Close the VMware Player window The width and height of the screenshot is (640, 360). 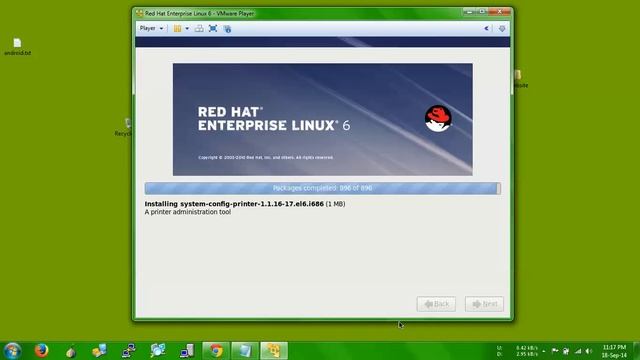pos(500,12)
